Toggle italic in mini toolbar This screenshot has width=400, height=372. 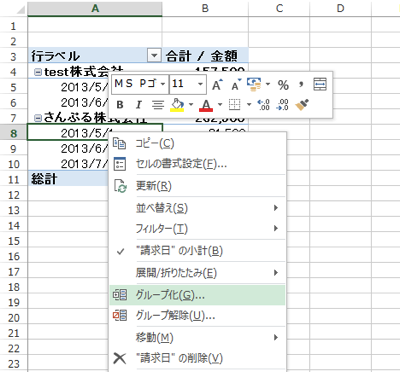pos(139,105)
